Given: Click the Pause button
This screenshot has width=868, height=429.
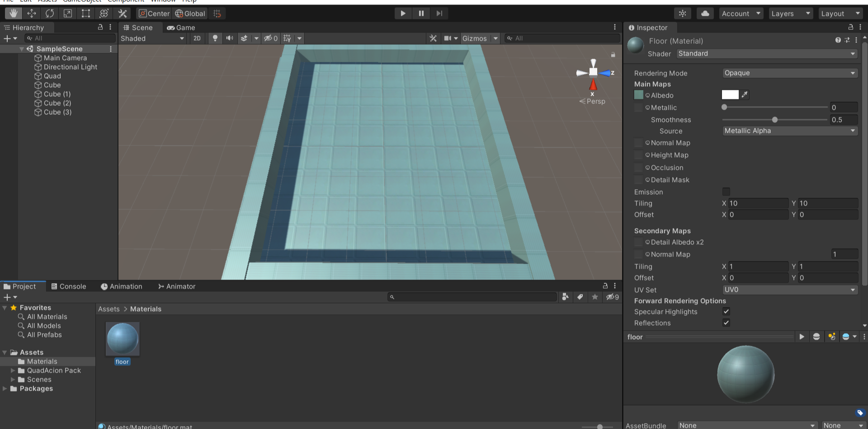Looking at the screenshot, I should [x=421, y=14].
